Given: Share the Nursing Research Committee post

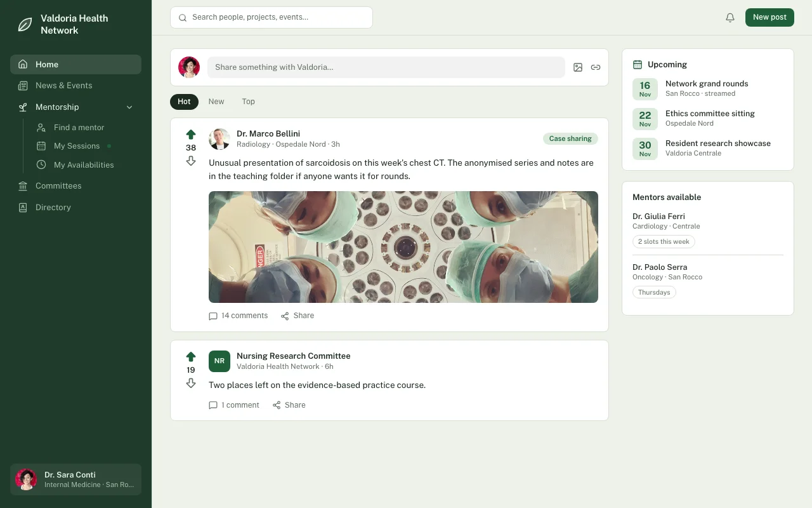Looking at the screenshot, I should click(x=289, y=405).
